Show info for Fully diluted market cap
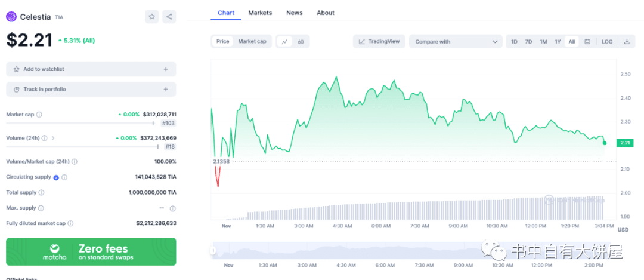 pyautogui.click(x=70, y=223)
